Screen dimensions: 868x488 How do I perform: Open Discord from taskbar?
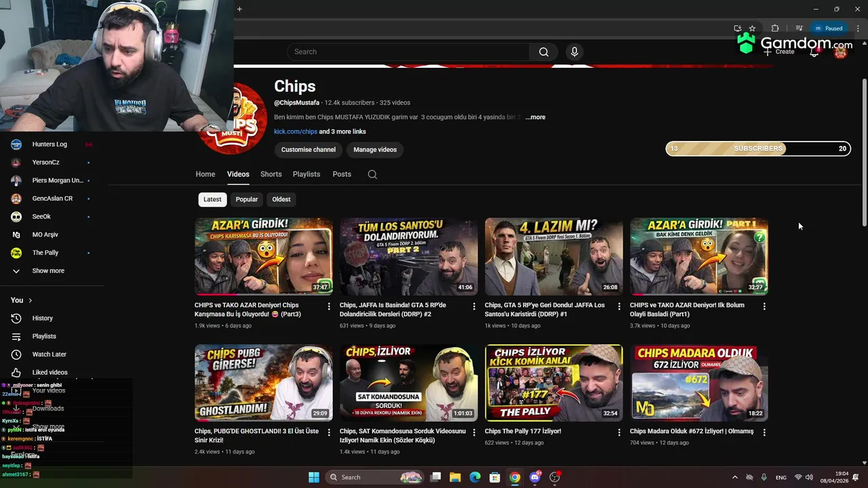535,477
